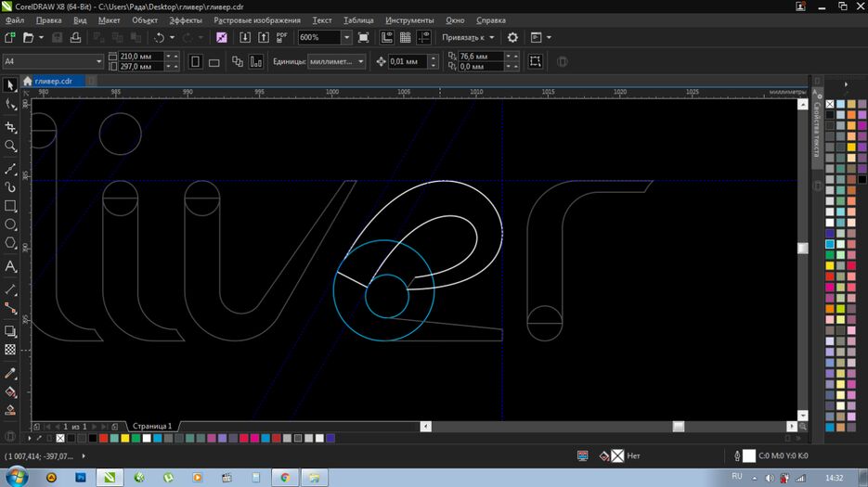Screen dimensions: 868x487
Task: Switch page to landscape orientation
Action: (x=214, y=62)
